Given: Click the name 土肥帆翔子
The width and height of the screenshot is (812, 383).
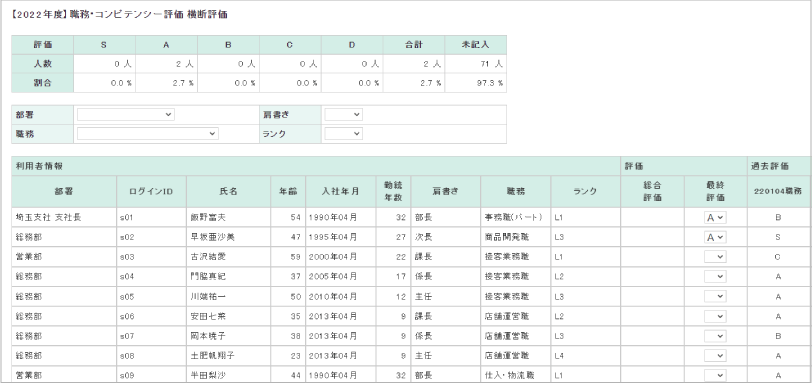Looking at the screenshot, I should click(x=212, y=356).
